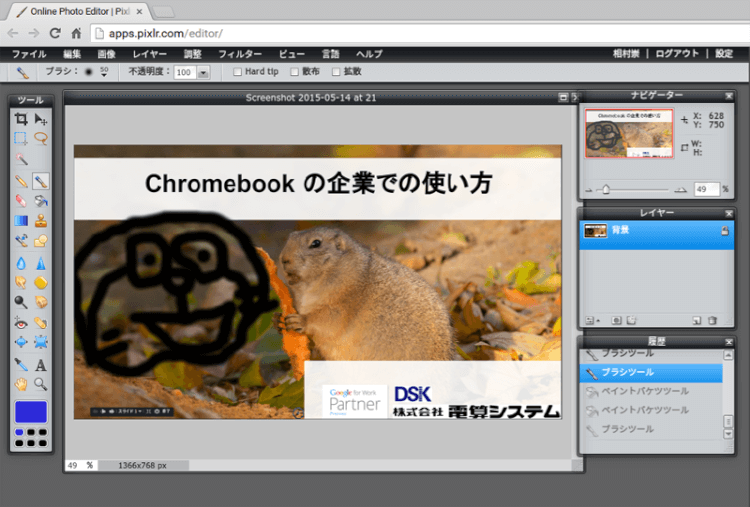Screen dimensions: 750x507
Task: Click the Home button in the browser
Action: pyautogui.click(x=76, y=33)
